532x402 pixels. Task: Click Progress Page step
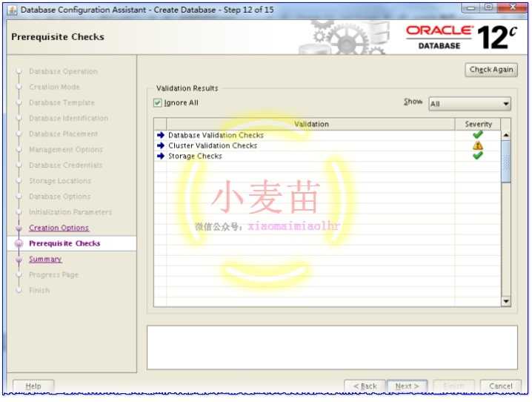(53, 274)
